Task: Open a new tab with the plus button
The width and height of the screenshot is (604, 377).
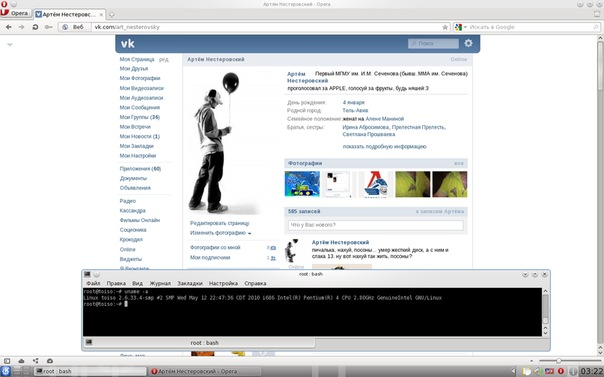Action: [111, 15]
